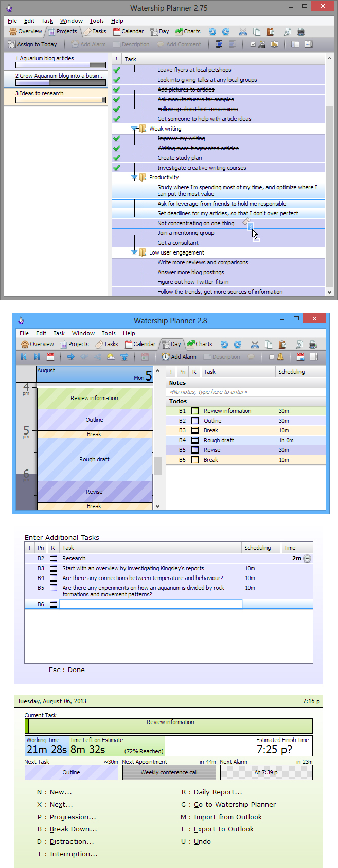Open Overview tab in Watership Planner 2.75

[26, 31]
